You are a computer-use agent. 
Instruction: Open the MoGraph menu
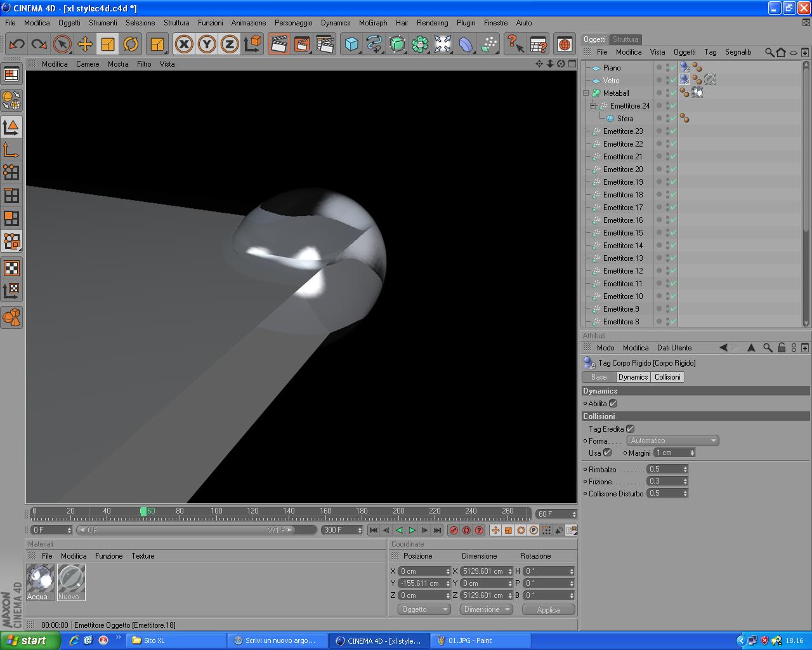click(x=373, y=22)
